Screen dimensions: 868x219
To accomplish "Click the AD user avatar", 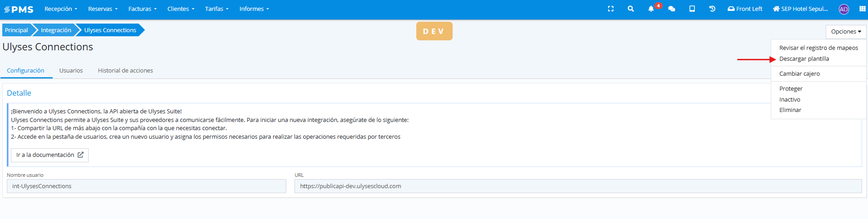I will coord(843,9).
